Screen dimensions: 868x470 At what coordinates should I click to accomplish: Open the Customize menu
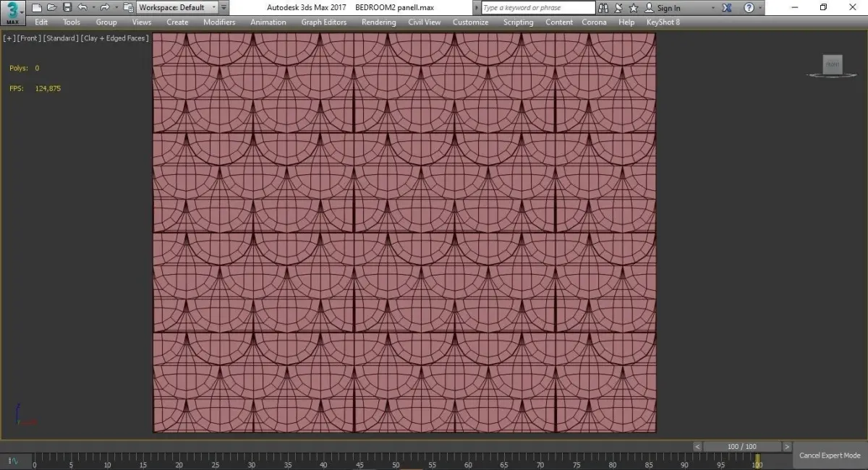(471, 22)
